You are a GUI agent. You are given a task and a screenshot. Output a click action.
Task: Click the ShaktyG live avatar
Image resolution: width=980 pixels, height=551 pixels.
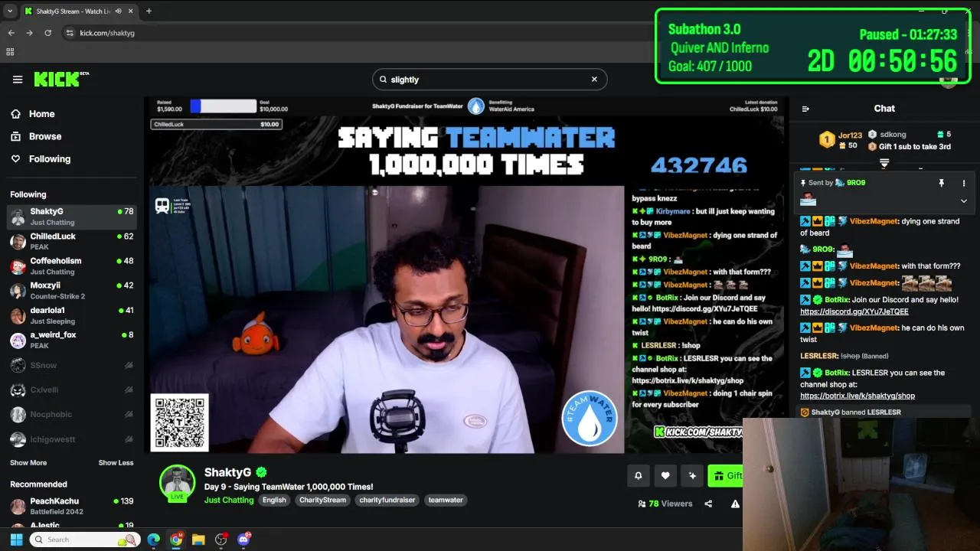[177, 483]
